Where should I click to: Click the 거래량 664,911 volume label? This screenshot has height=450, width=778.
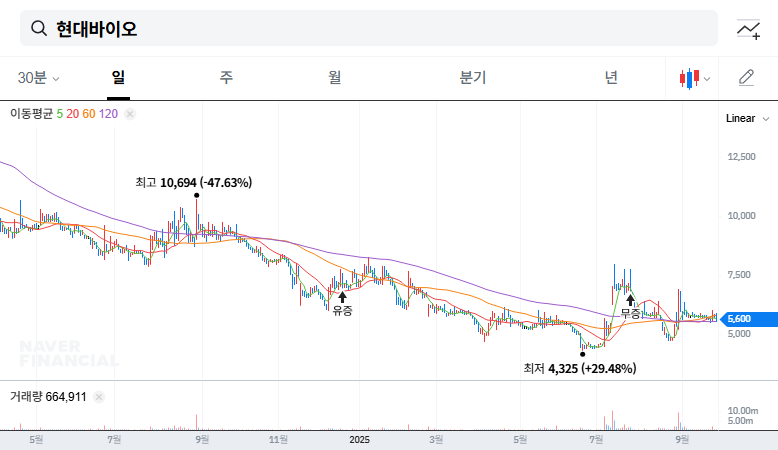48,397
